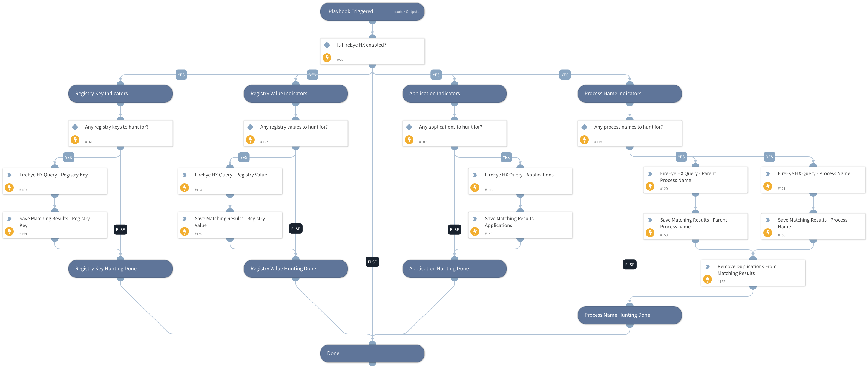Image resolution: width=868 pixels, height=369 pixels.
Task: Click the lightning bolt icon on node #163
Action: (x=10, y=186)
